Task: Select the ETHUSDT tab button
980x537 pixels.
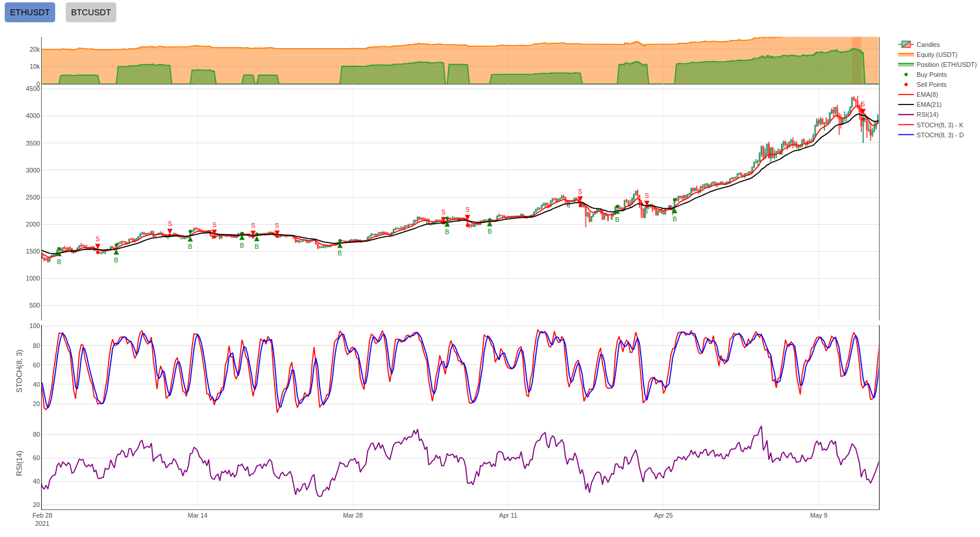Action: click(x=30, y=12)
